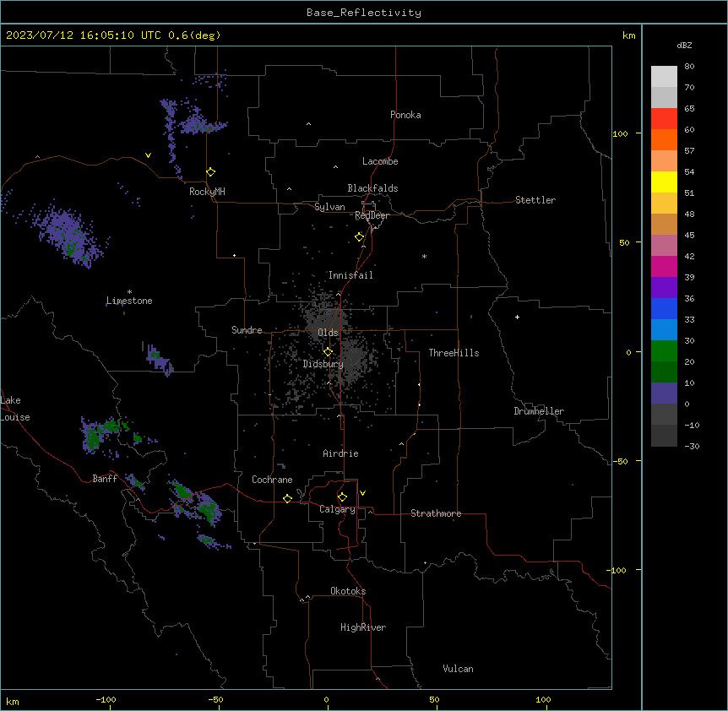The height and width of the screenshot is (711, 728).
Task: Click the Cochrane label
Action: [x=272, y=480]
